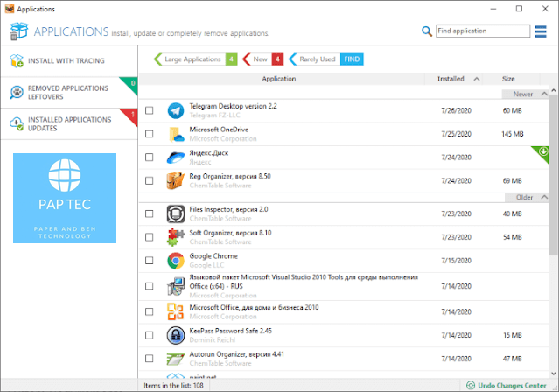Click the Files Inspector icon
Screen dimensions: 559x392
[x=176, y=213]
